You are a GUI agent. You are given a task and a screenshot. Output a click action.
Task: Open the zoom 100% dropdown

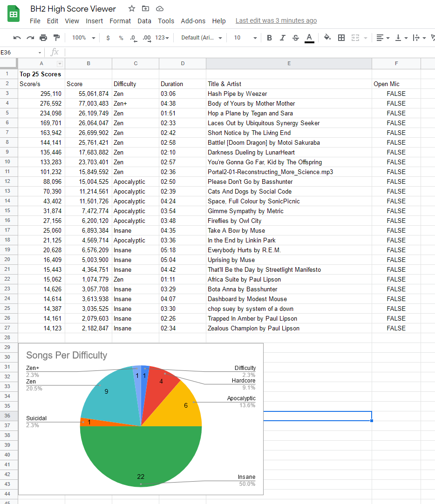pyautogui.click(x=84, y=38)
